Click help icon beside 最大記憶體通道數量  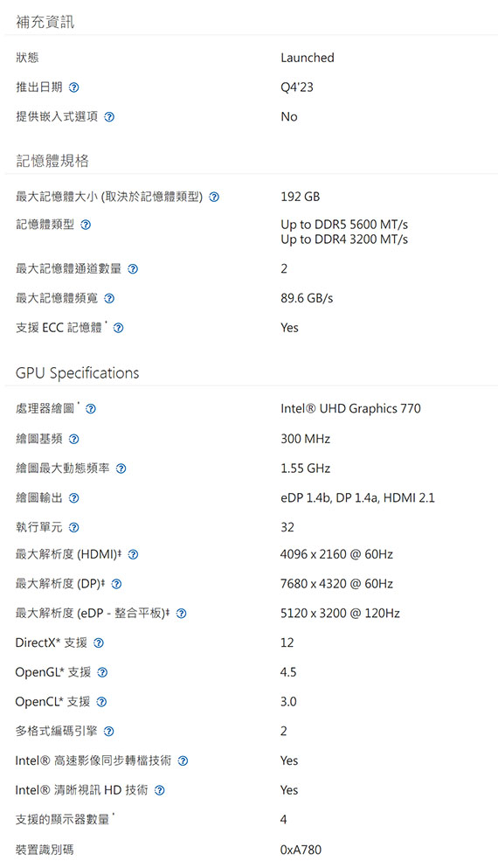(x=133, y=269)
